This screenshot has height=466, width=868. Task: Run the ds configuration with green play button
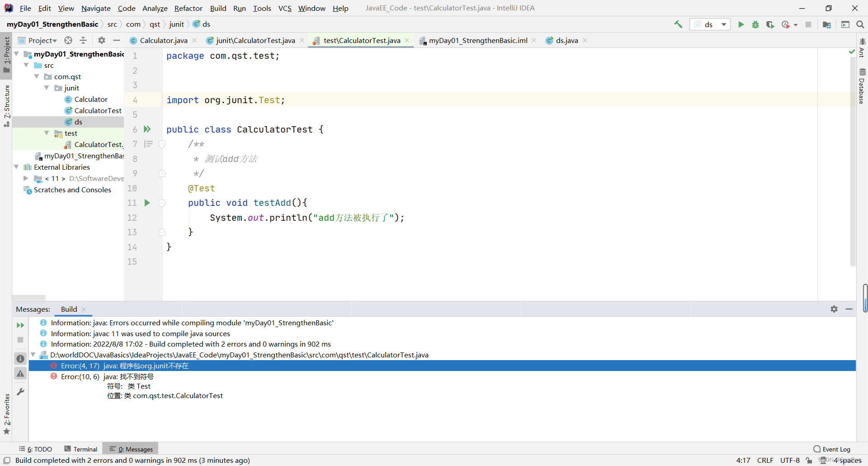741,24
